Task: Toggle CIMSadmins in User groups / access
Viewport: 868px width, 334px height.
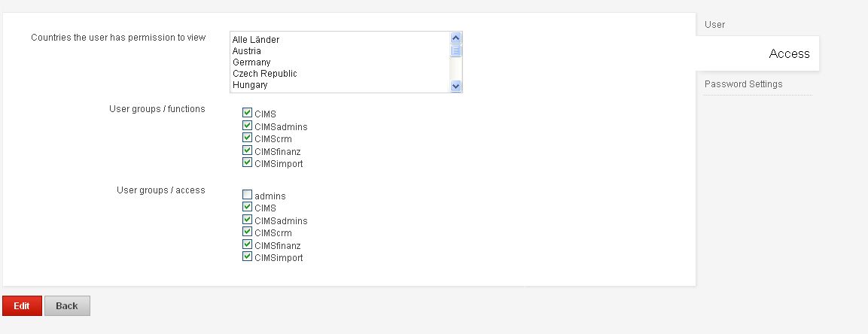Action: [247, 220]
